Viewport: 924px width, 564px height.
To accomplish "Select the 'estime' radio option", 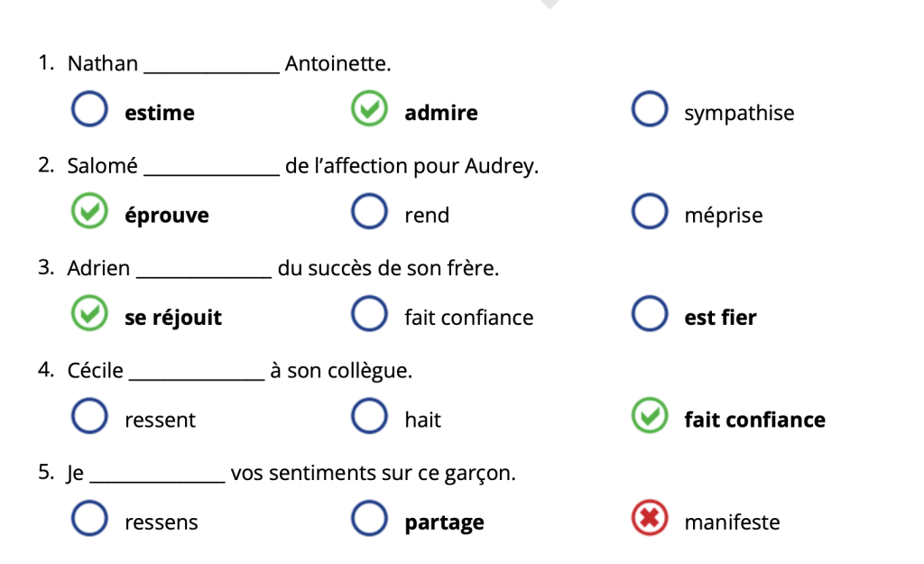I will click(89, 109).
